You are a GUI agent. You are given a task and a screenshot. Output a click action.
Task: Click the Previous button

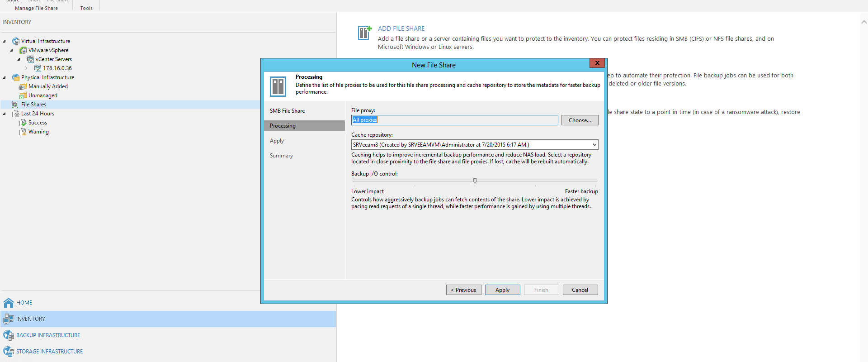click(x=463, y=290)
